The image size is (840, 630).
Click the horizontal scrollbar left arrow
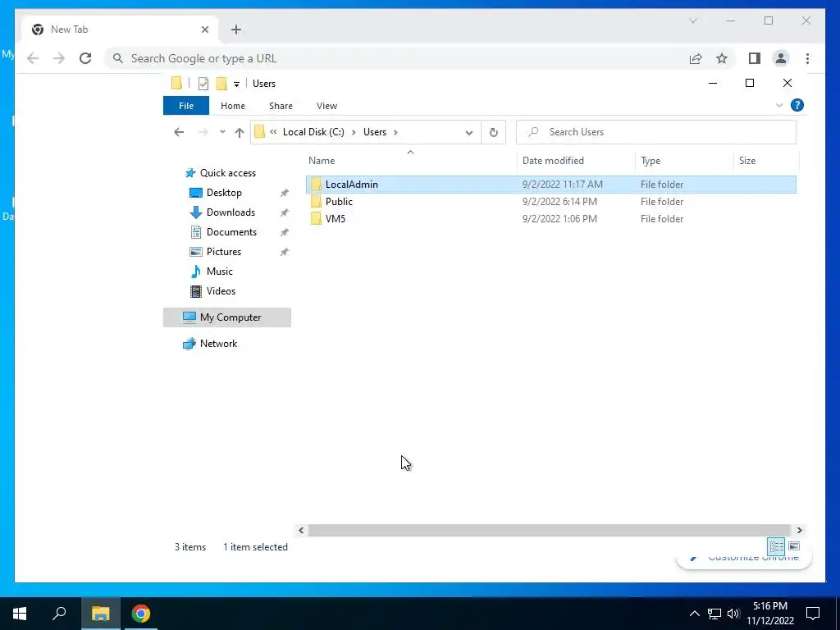301,531
